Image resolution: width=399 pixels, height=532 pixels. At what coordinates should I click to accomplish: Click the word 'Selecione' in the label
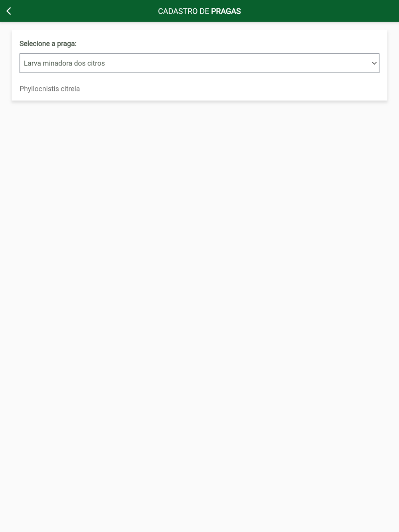pos(35,44)
